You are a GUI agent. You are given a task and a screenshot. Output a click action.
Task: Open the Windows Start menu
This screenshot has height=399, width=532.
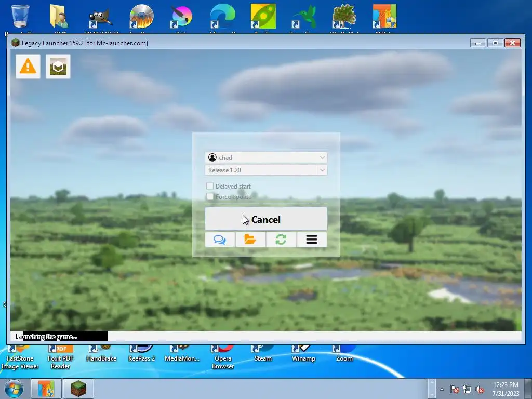pyautogui.click(x=14, y=389)
